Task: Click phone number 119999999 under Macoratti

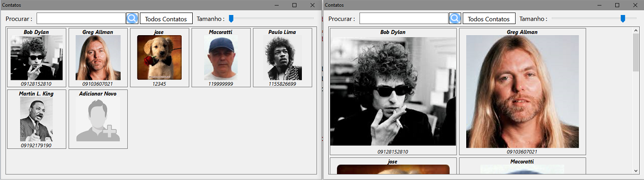Action: click(x=221, y=84)
